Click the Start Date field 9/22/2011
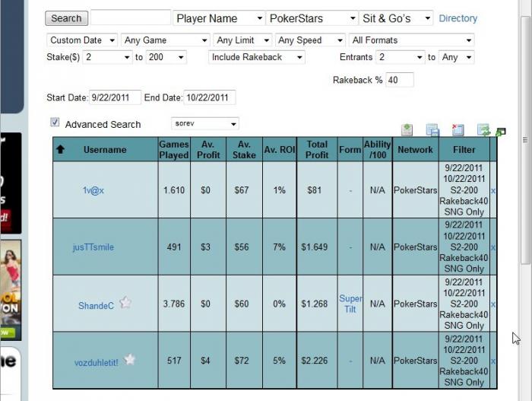Image resolution: width=532 pixels, height=401 pixels. point(115,97)
